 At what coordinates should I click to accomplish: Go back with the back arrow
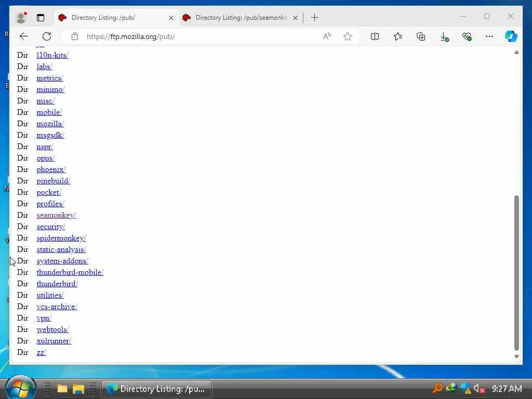pyautogui.click(x=24, y=36)
